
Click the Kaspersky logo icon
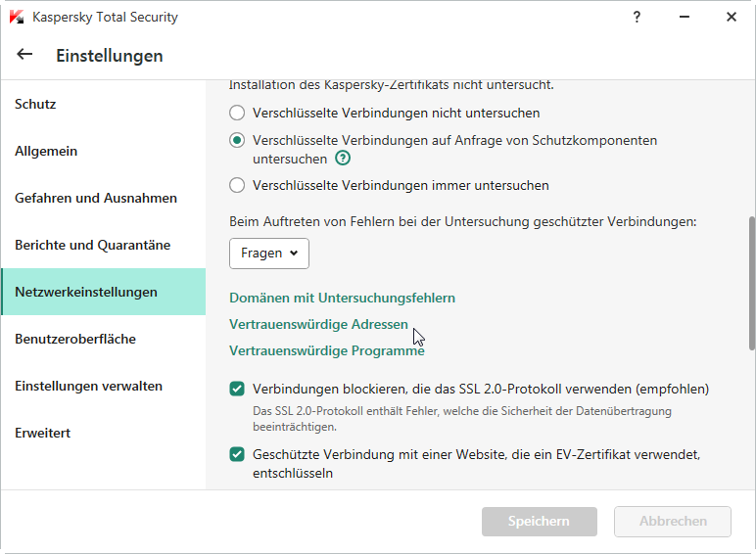pos(17,17)
